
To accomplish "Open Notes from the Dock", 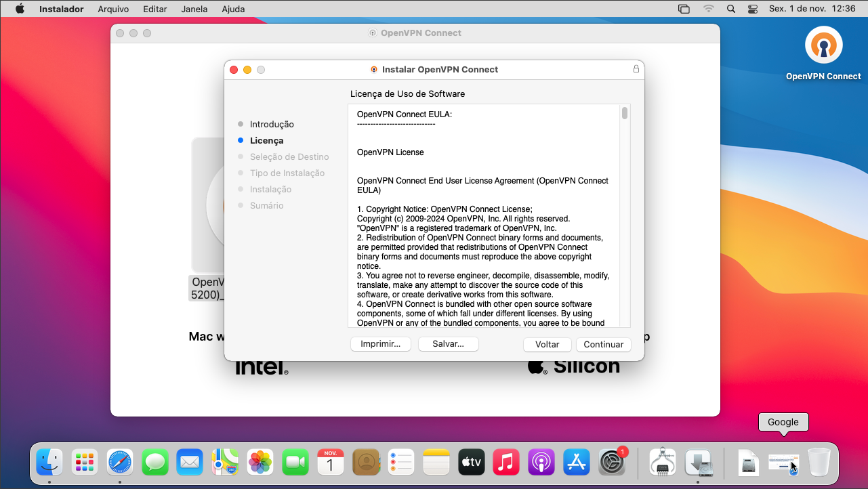I will (x=436, y=462).
